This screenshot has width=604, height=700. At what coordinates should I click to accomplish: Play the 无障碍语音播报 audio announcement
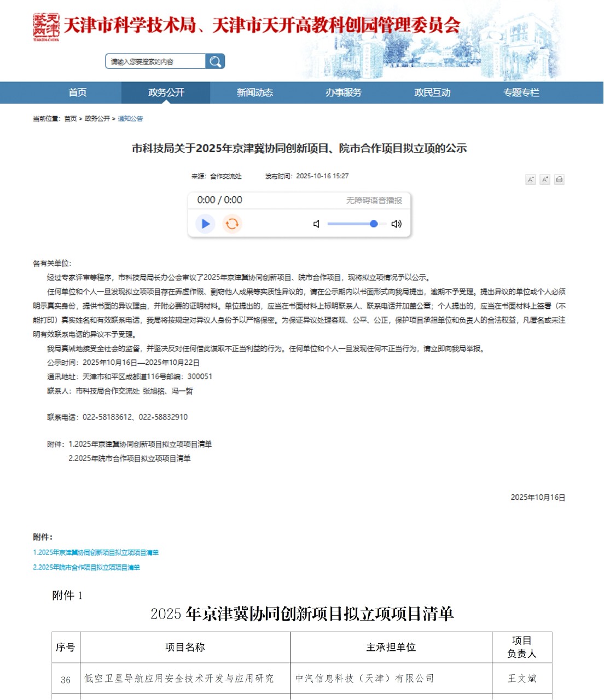click(x=205, y=223)
